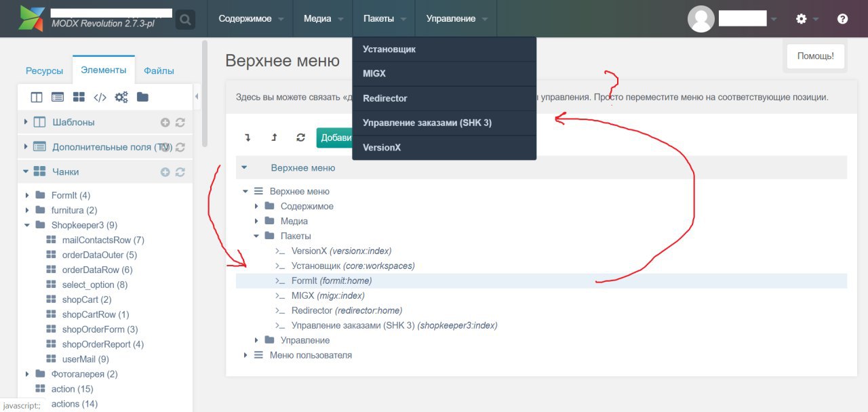This screenshot has height=412, width=868.
Task: Click new template variable toolbar icon
Action: (x=58, y=98)
